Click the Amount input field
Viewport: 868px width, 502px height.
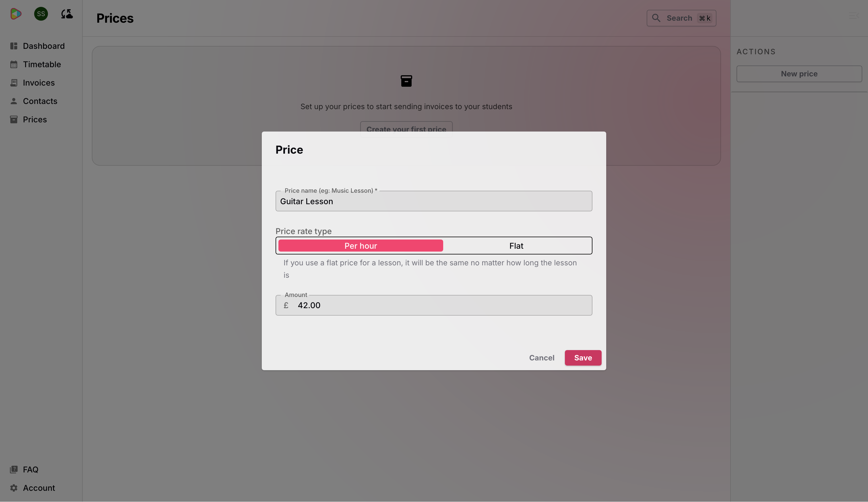434,305
